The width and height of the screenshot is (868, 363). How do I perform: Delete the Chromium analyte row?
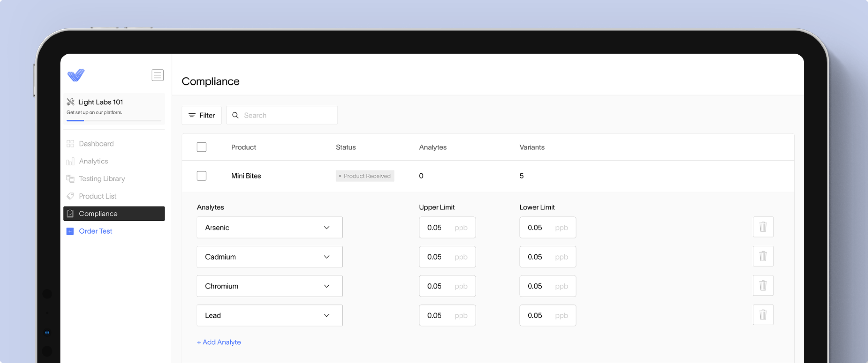(763, 286)
